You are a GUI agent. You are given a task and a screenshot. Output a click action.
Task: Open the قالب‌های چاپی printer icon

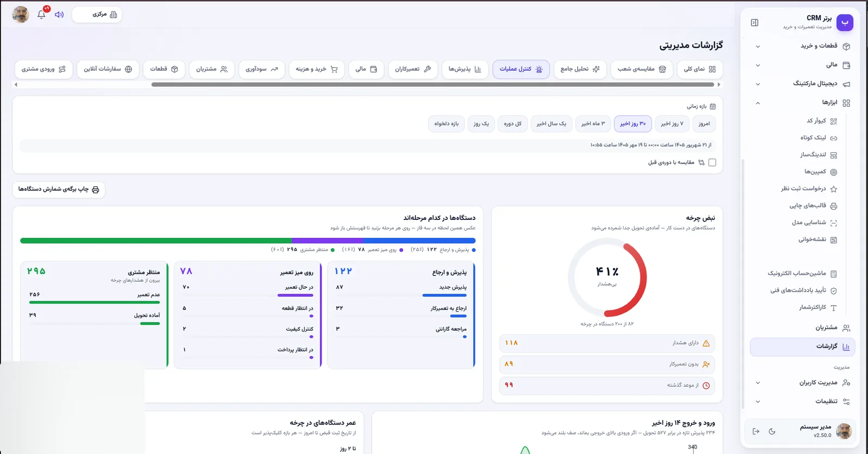(834, 206)
